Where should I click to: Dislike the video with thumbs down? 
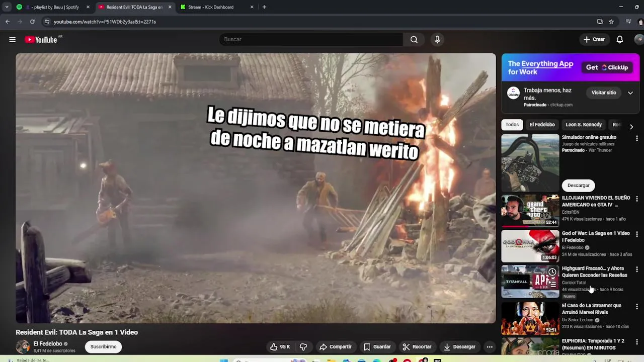[303, 347]
